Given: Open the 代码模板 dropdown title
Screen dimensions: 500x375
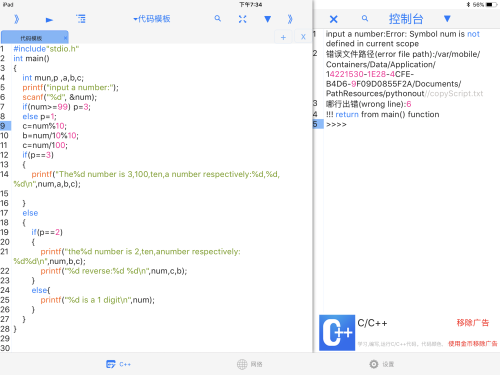Looking at the screenshot, I should pyautogui.click(x=152, y=19).
